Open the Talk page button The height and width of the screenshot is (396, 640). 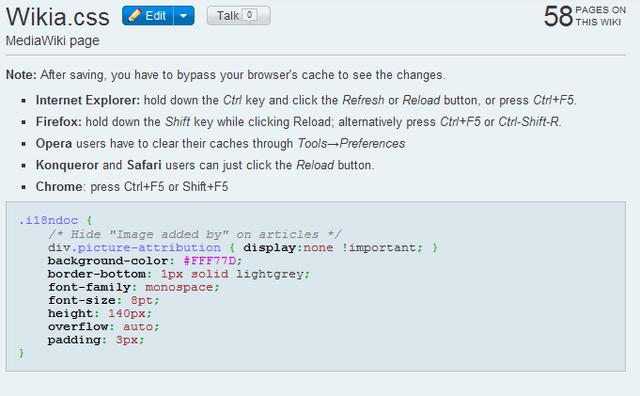click(x=238, y=16)
